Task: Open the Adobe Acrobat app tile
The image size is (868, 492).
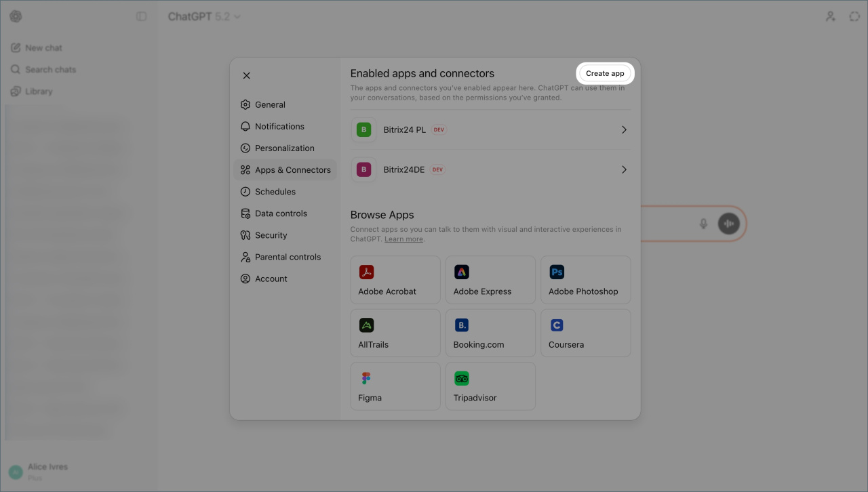Action: (x=395, y=280)
